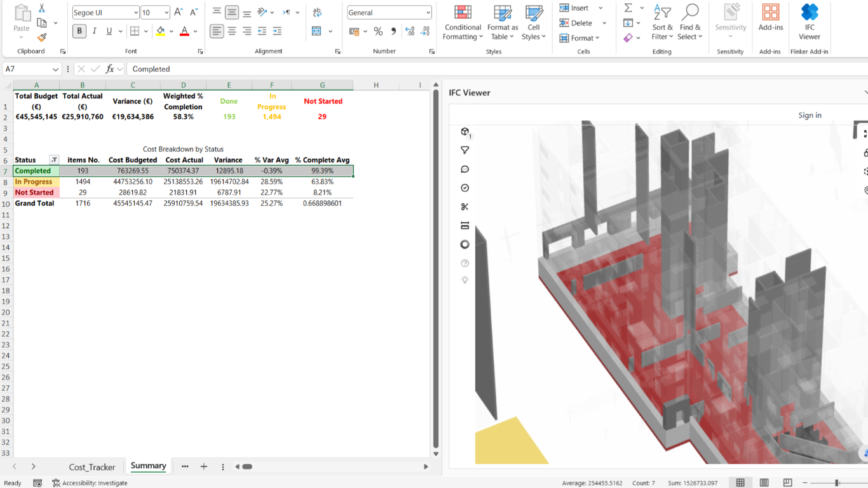The image size is (868, 488).
Task: Open the Format cells menu
Action: click(x=580, y=38)
